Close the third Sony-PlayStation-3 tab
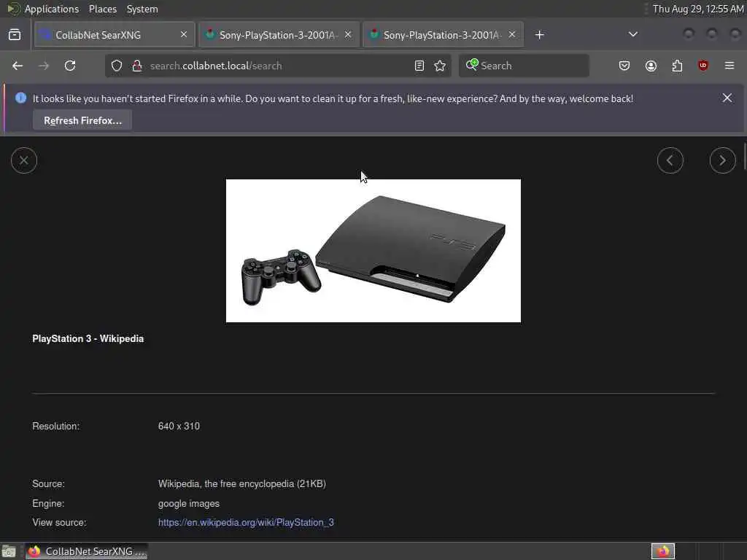The image size is (747, 560). tap(511, 34)
